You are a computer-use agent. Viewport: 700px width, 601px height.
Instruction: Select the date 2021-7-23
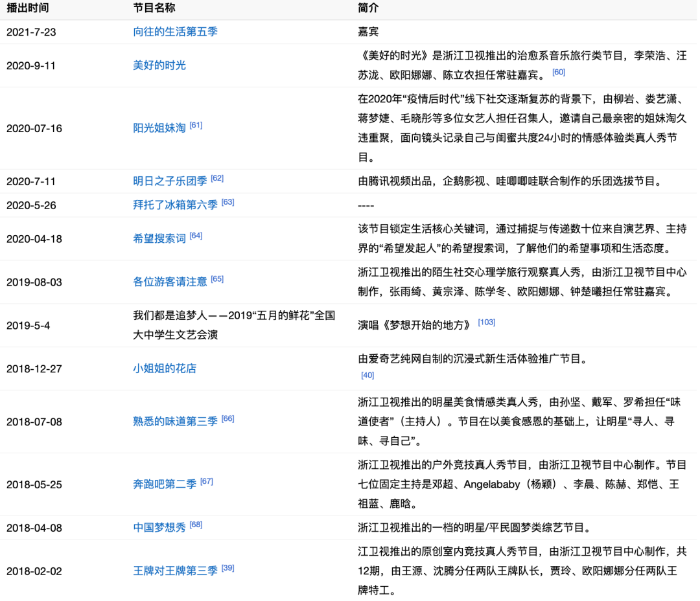(x=31, y=32)
